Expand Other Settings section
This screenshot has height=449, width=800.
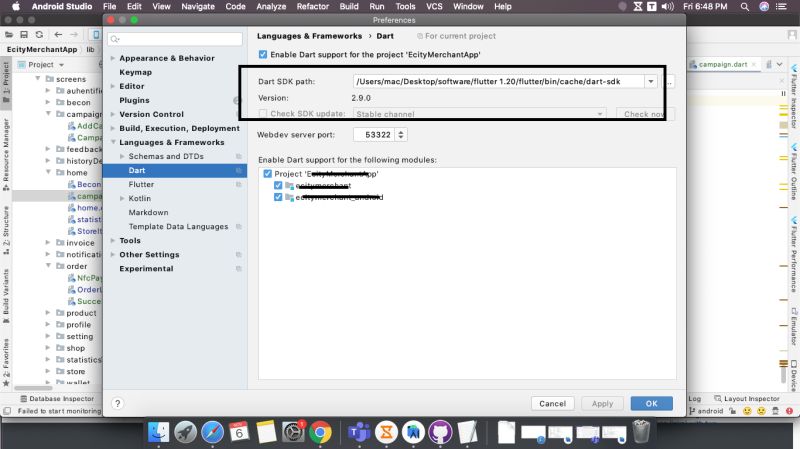tap(113, 255)
